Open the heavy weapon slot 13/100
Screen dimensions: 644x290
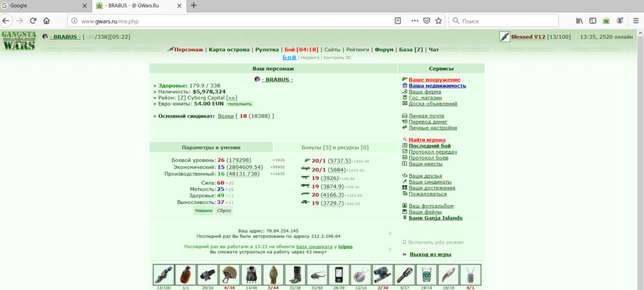coord(163,274)
